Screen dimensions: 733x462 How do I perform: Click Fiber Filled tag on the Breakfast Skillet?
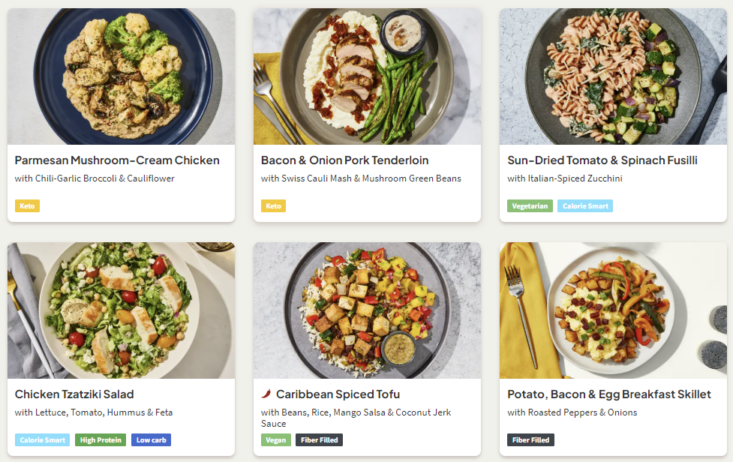click(x=530, y=440)
